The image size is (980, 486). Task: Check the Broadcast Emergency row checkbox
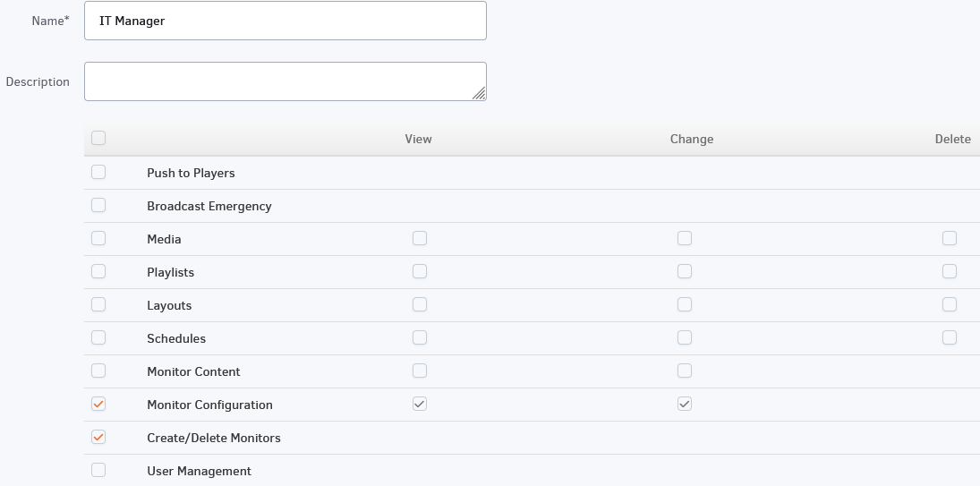(98, 205)
